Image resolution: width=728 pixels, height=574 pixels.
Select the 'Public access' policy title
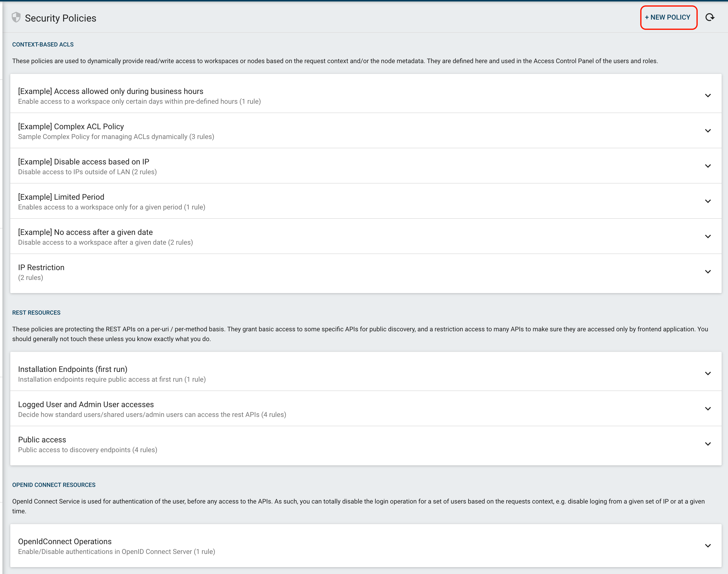(x=42, y=440)
